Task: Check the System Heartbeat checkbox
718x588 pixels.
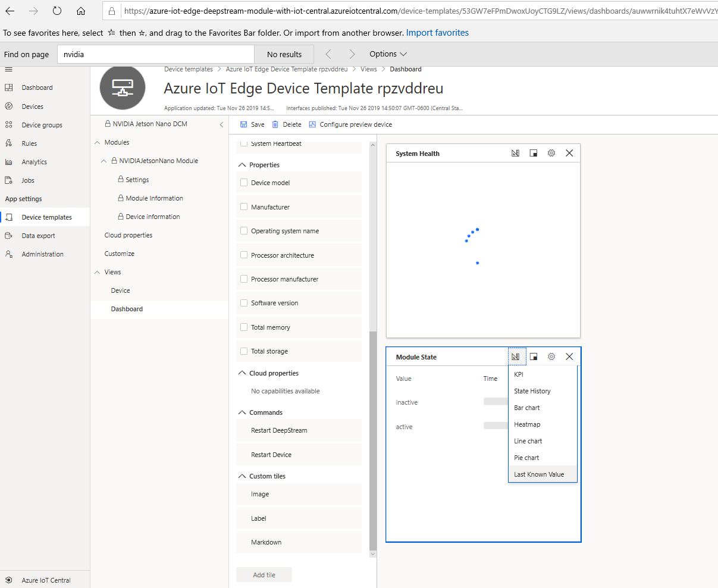Action: click(244, 144)
